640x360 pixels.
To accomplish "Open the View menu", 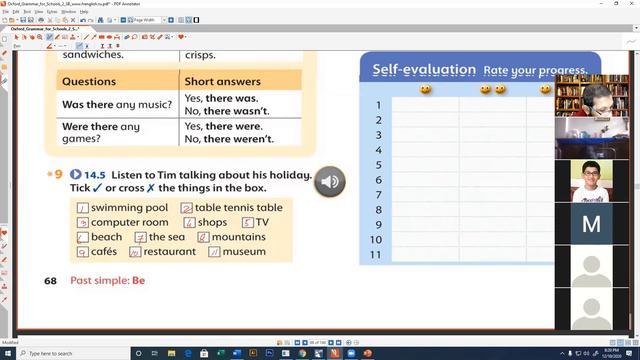I will (39, 12).
